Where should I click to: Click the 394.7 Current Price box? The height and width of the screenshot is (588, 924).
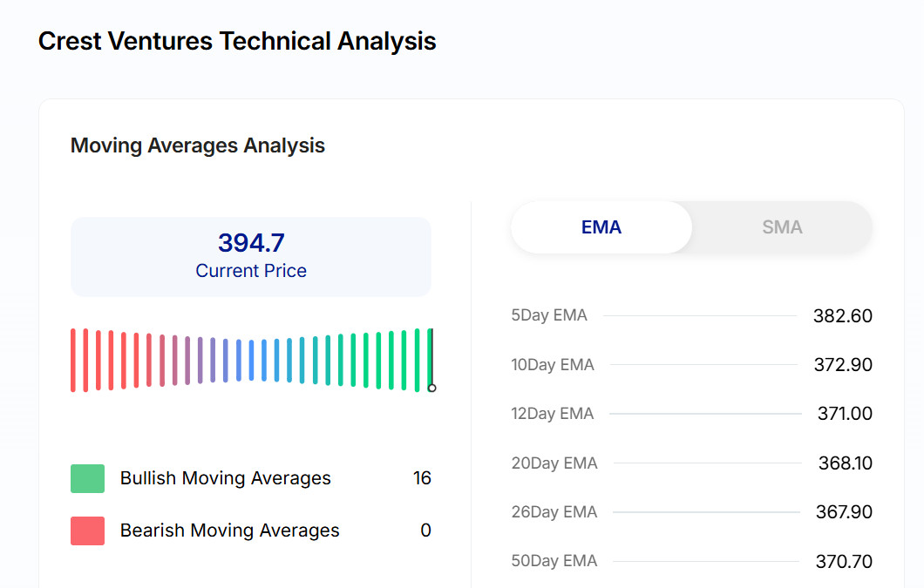coord(251,256)
